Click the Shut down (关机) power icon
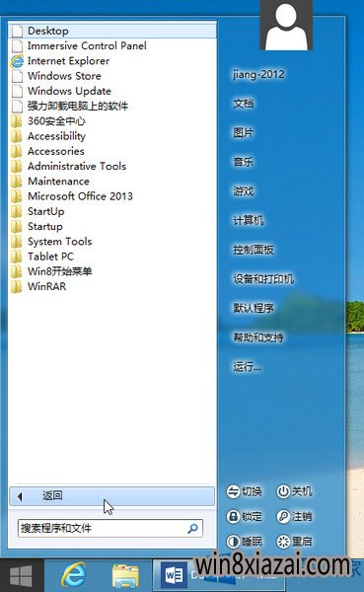 point(283,491)
